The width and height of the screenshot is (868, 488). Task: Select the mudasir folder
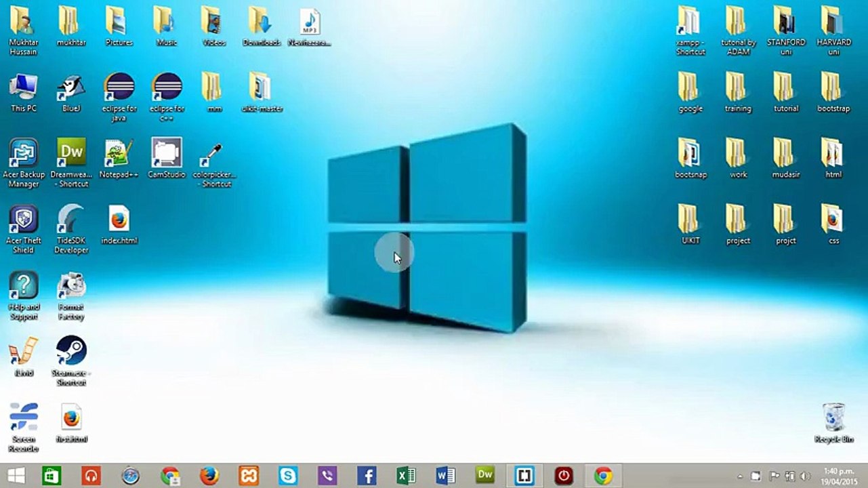pyautogui.click(x=786, y=159)
